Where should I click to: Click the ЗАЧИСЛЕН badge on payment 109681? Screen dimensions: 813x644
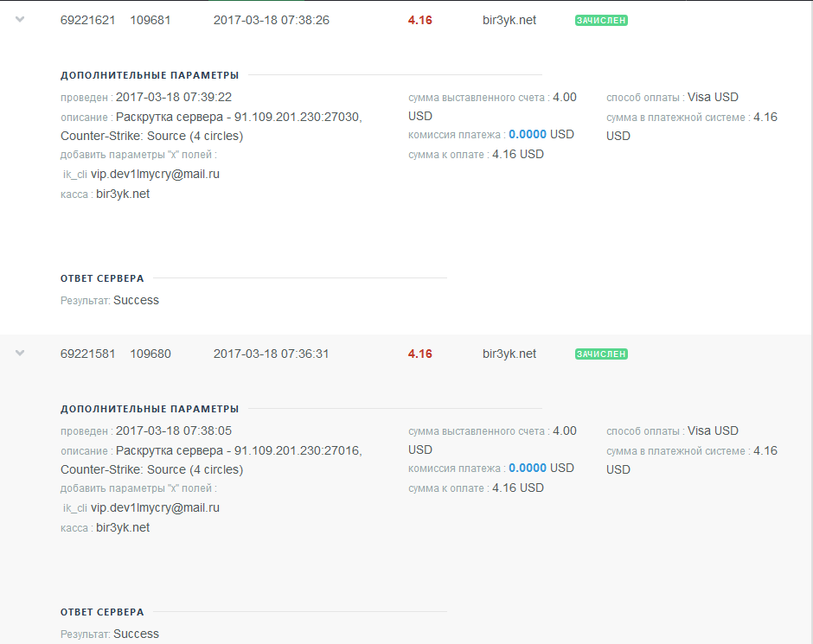coord(601,20)
